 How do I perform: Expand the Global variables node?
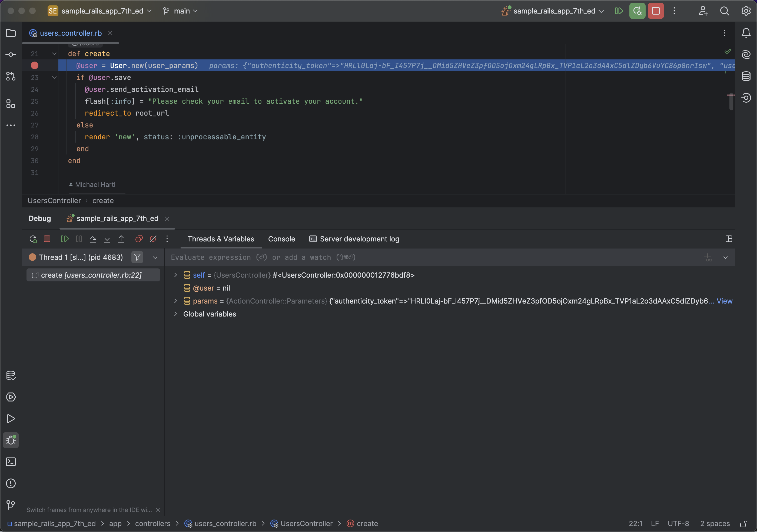pyautogui.click(x=176, y=314)
